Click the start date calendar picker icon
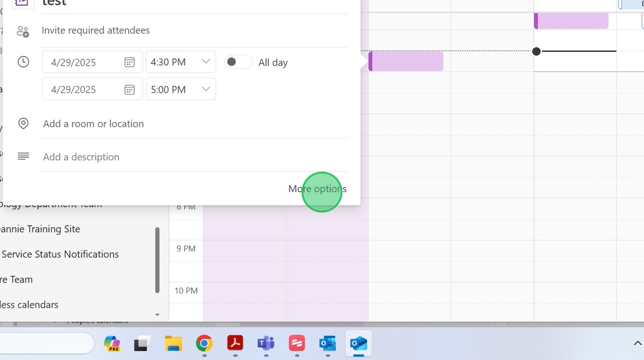The height and width of the screenshot is (360, 644). pyautogui.click(x=129, y=62)
